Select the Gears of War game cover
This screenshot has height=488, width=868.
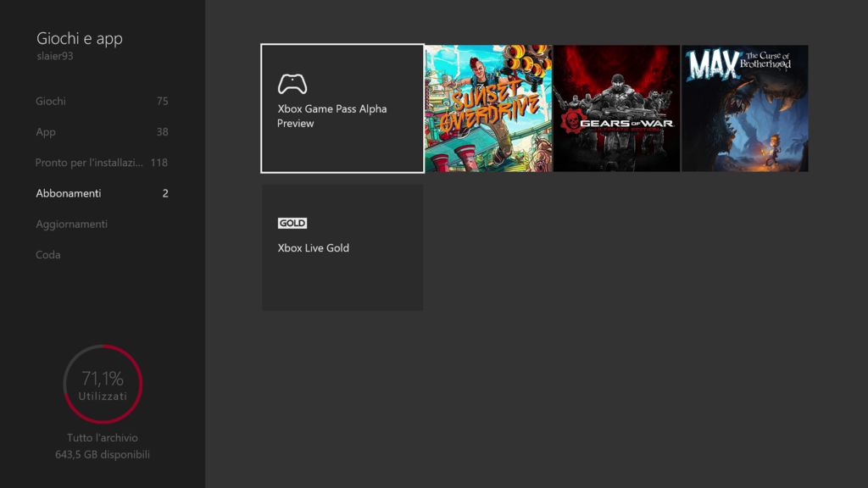tap(616, 108)
